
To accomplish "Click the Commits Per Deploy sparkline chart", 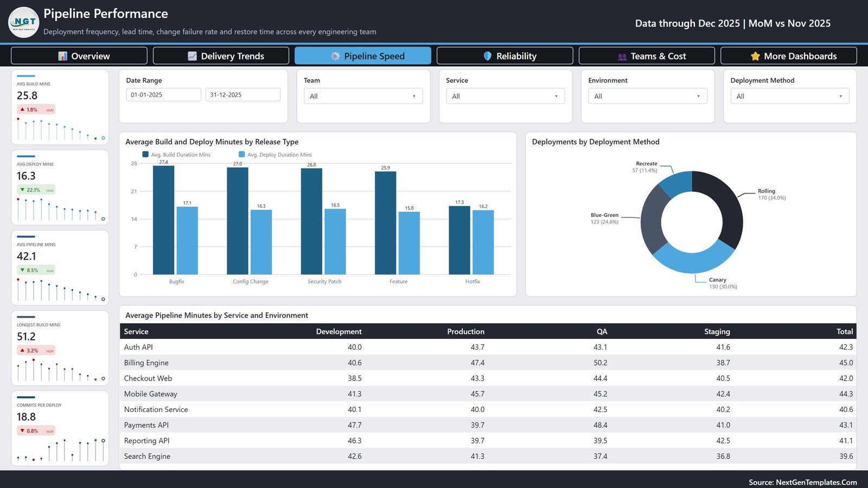I will tap(60, 450).
